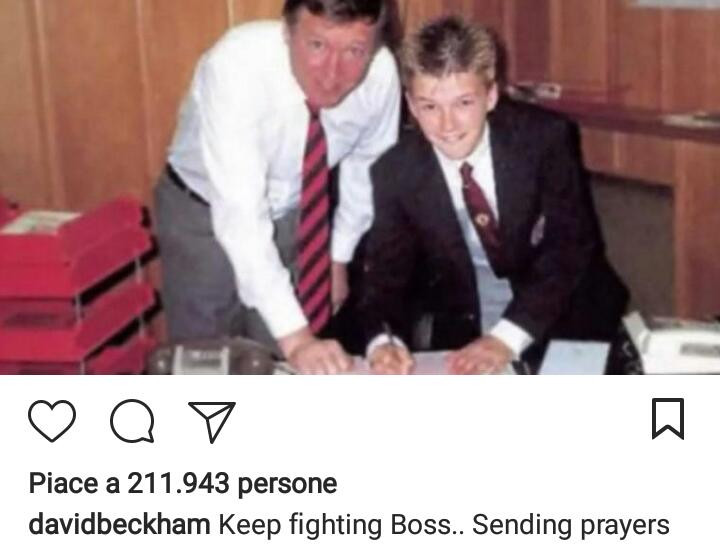Tap the boy's maroon tie in the photo
This screenshot has width=720, height=544.
coord(480,209)
